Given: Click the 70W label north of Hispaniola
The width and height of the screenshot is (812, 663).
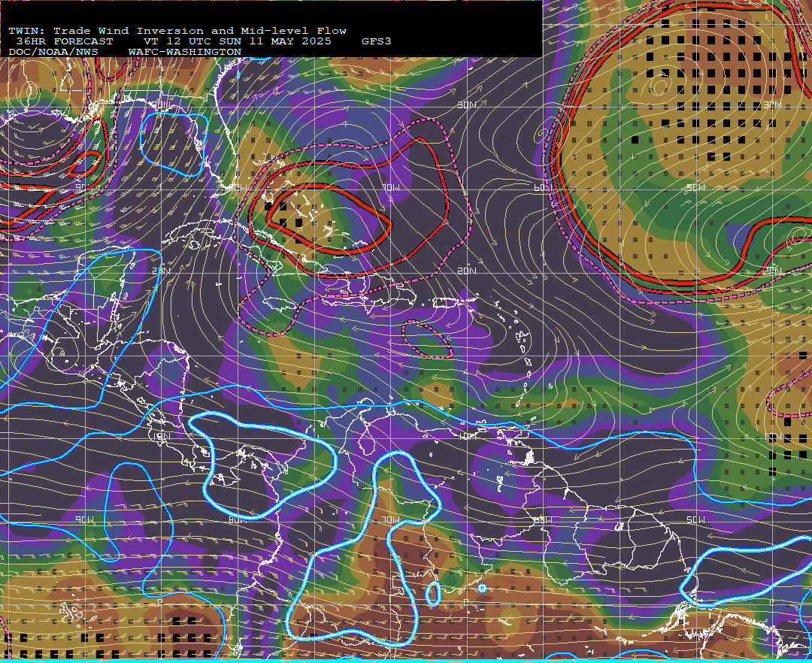Looking at the screenshot, I should (x=391, y=187).
